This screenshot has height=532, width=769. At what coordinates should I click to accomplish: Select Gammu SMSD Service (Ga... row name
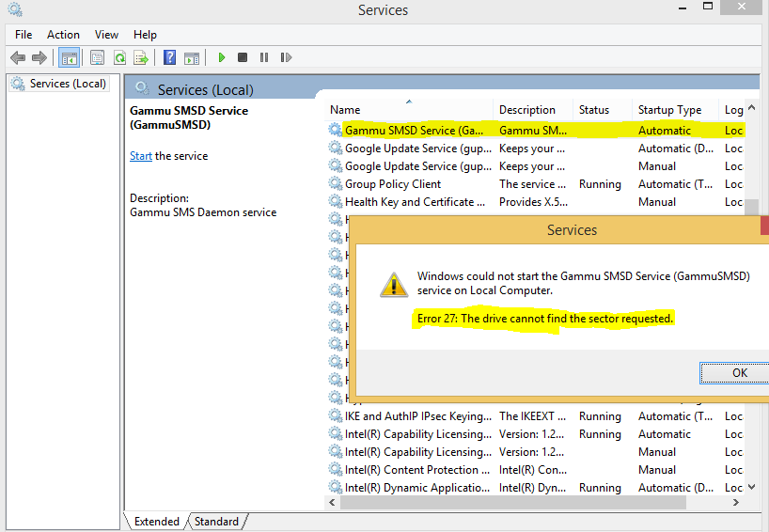(x=414, y=131)
